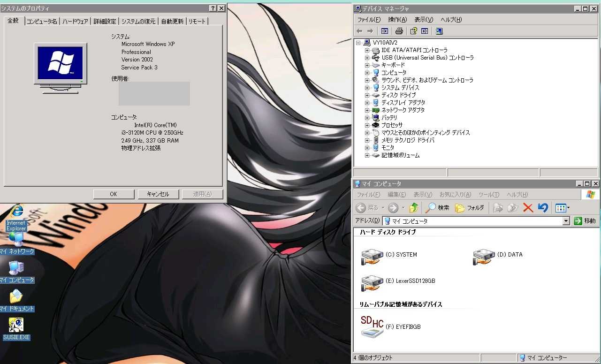601x364 pixels.
Task: Click the blue Undo arrow icon
Action: pyautogui.click(x=543, y=208)
